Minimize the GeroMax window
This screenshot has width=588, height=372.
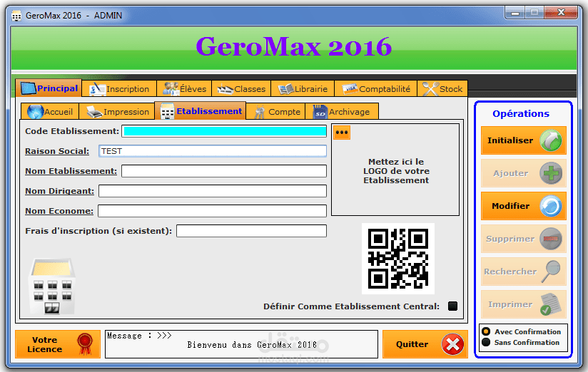[x=515, y=13]
